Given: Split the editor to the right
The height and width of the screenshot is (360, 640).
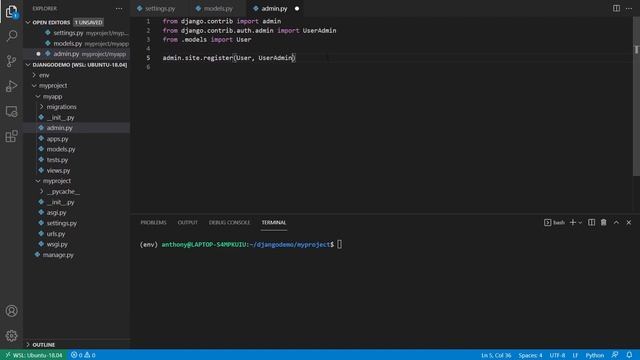Looking at the screenshot, I should pos(616,9).
